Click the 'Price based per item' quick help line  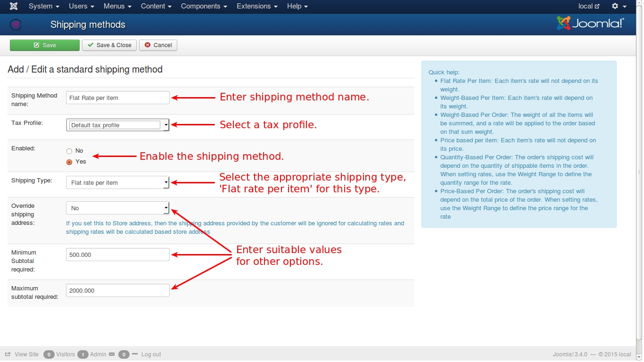(x=518, y=144)
